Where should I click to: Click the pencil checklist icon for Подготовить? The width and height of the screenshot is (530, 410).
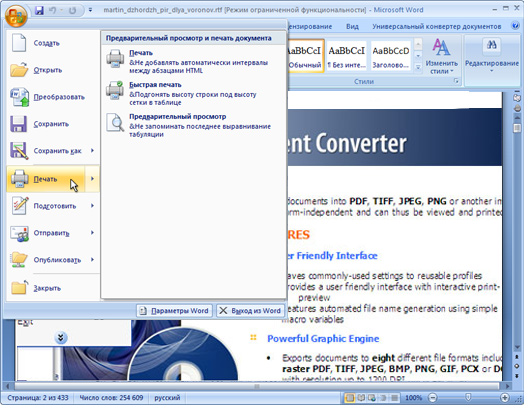pos(20,206)
